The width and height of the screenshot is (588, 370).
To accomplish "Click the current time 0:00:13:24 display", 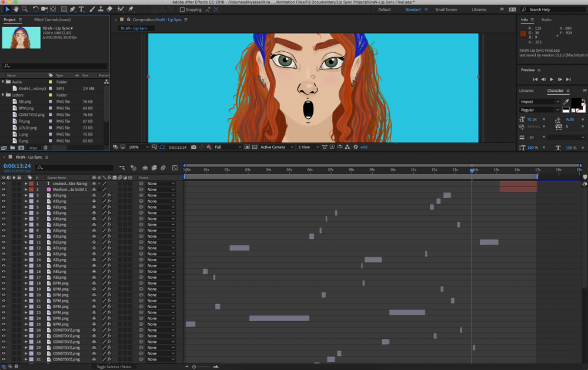I will pos(17,166).
